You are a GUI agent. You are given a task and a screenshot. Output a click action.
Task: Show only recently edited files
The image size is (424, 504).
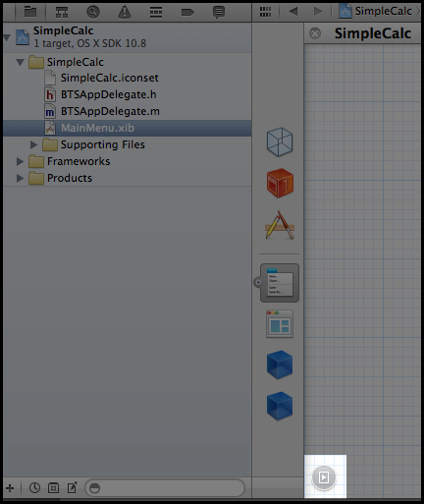34,488
